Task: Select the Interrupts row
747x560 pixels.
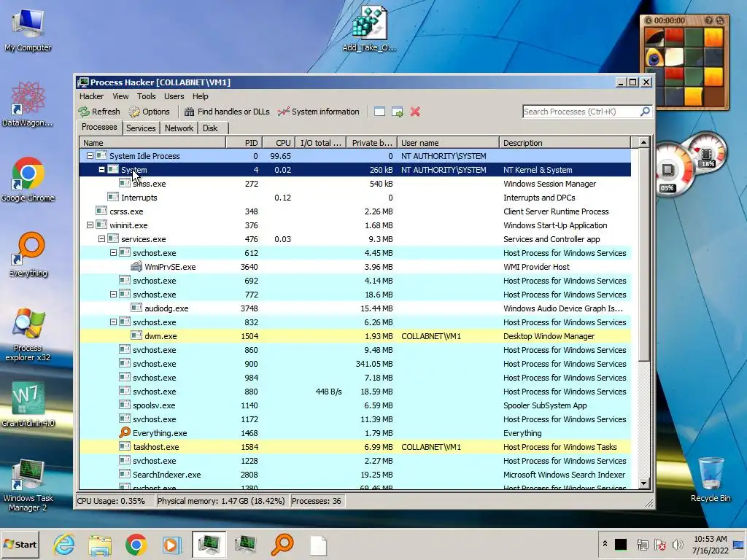Action: tap(355, 197)
